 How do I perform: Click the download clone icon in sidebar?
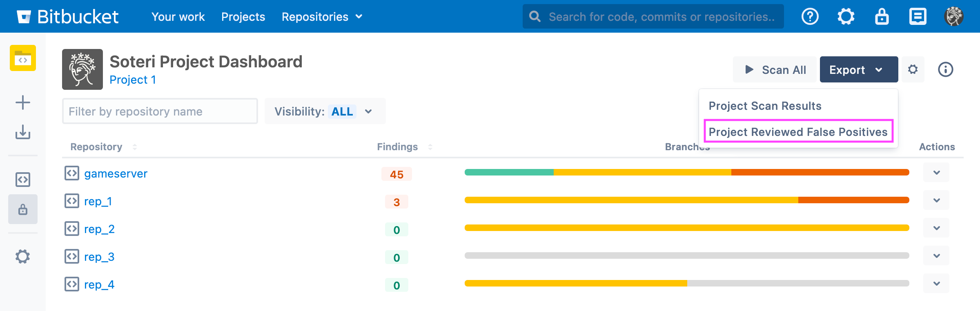(x=23, y=132)
